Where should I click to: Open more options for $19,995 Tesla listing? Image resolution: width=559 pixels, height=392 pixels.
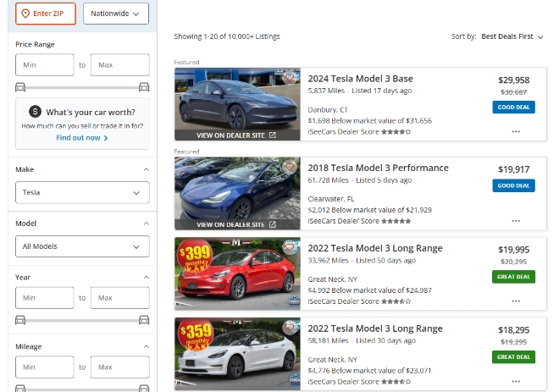pyautogui.click(x=515, y=301)
